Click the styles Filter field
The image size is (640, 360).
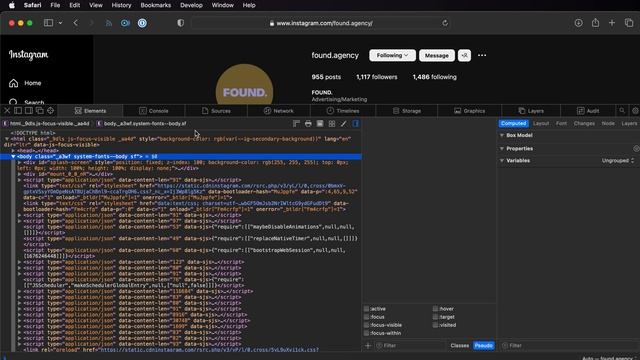410,346
